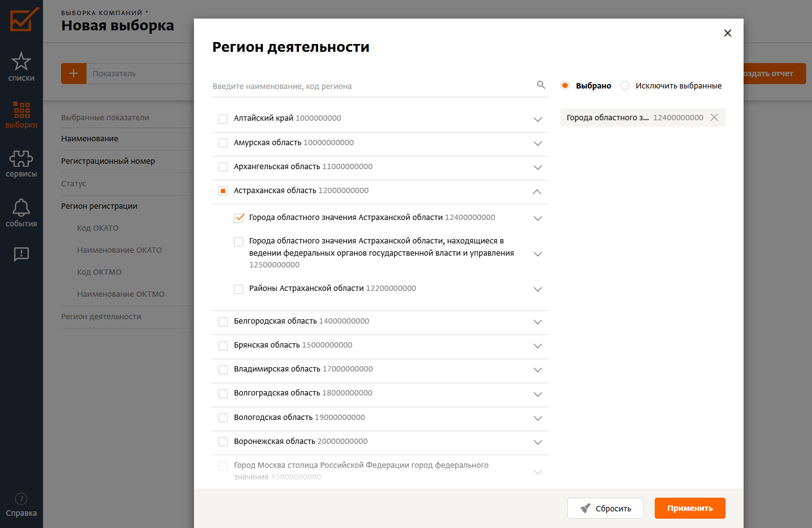The width and height of the screenshot is (812, 528).
Task: Collapse the Астраханская область section
Action: click(537, 192)
